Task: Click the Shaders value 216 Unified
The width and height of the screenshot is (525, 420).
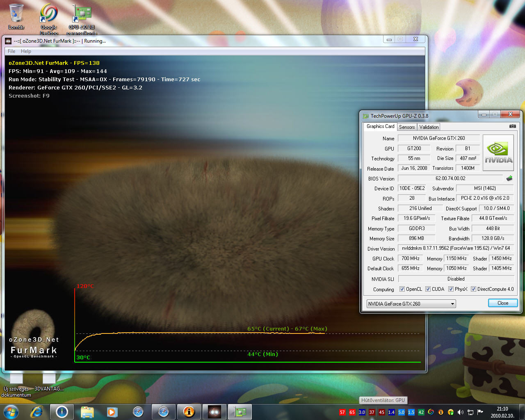Action: [420, 208]
